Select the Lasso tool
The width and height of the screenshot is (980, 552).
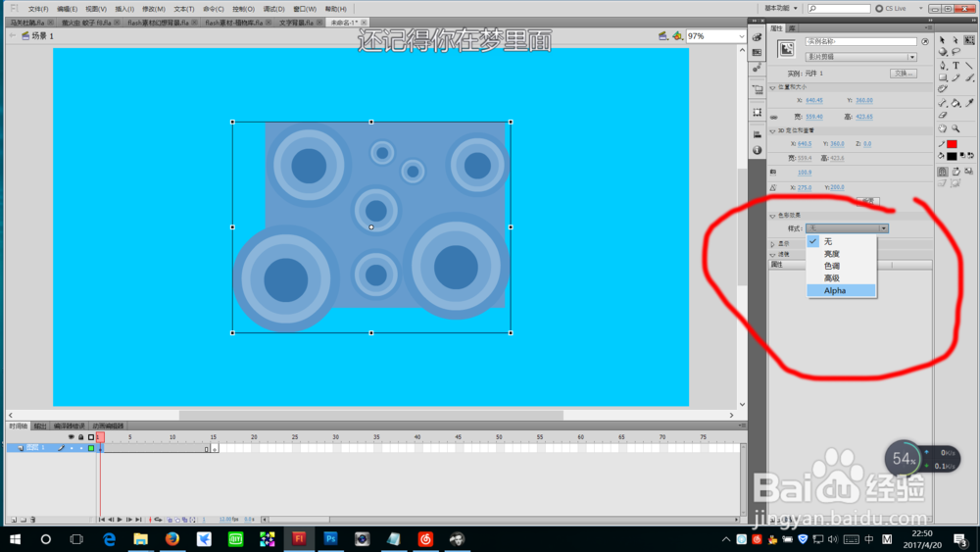(x=956, y=51)
